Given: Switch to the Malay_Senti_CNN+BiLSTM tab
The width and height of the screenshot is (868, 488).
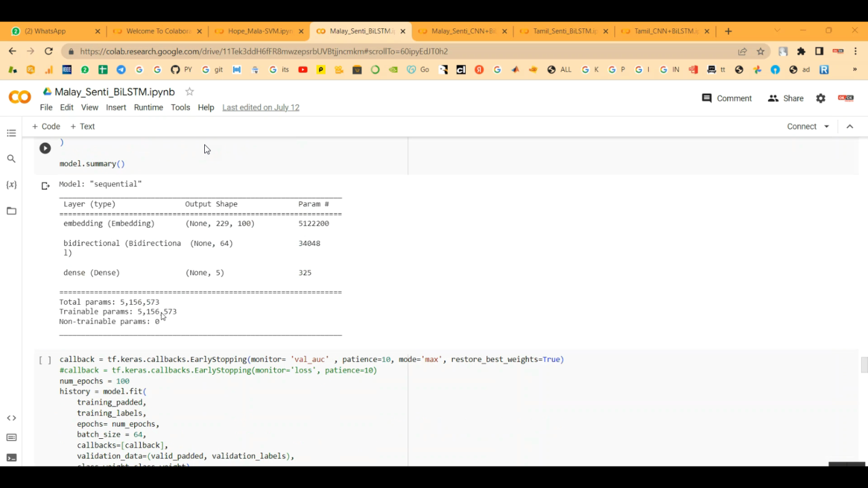Looking at the screenshot, I should 462,31.
